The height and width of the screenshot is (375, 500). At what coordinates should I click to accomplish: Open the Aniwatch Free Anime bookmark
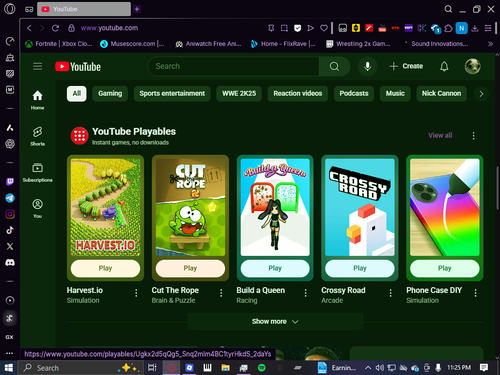pos(208,44)
